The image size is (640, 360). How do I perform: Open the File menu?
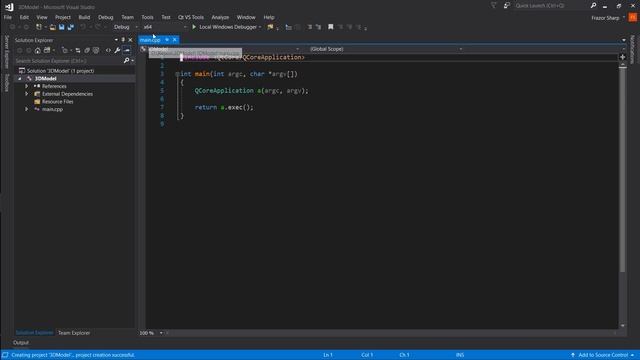click(8, 17)
